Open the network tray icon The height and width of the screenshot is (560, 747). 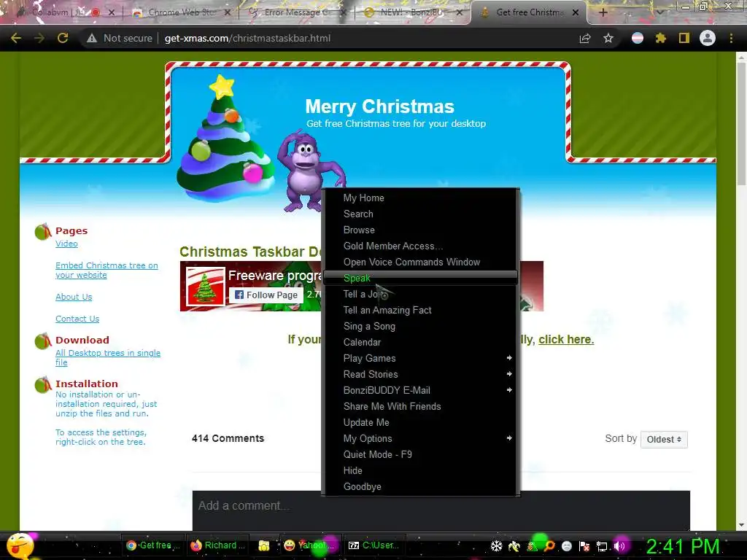[x=602, y=546]
